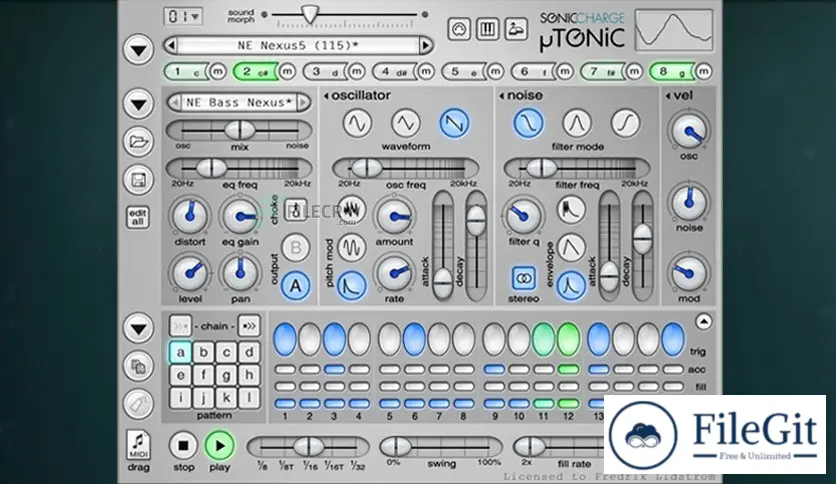Toggle trigger on step 1
Screen dimensions: 836x484
(x=285, y=339)
